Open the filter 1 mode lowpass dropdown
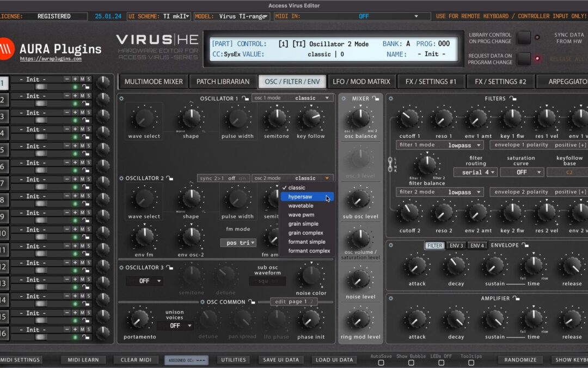Image resolution: width=588 pixels, height=368 pixels. point(439,144)
